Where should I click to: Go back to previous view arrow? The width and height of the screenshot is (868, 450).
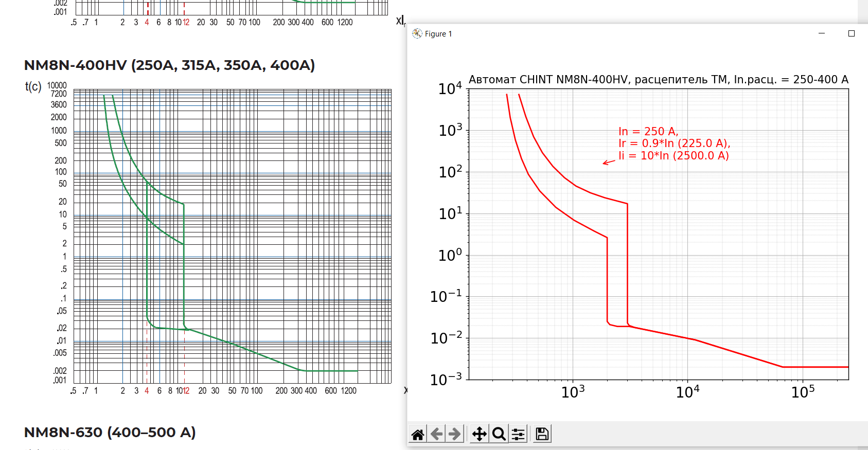[436, 435]
